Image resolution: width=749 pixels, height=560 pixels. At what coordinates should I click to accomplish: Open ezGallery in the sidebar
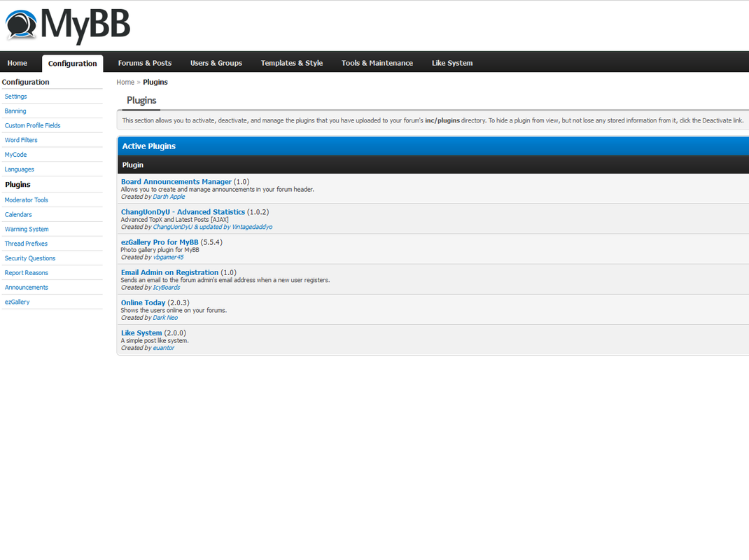pyautogui.click(x=17, y=302)
